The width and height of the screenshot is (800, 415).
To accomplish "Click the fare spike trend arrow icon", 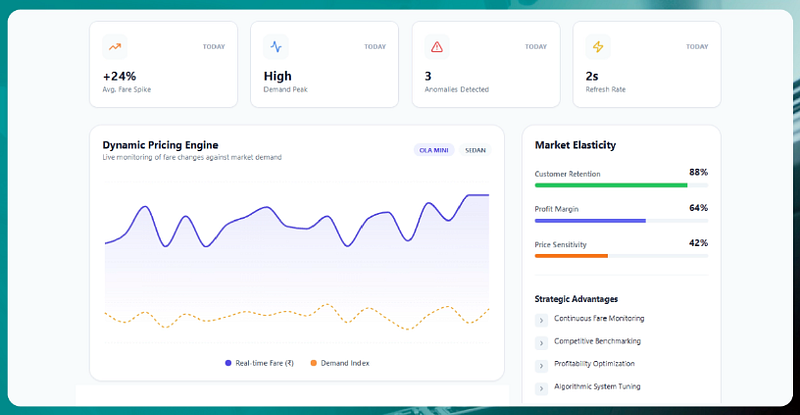I will pos(115,47).
